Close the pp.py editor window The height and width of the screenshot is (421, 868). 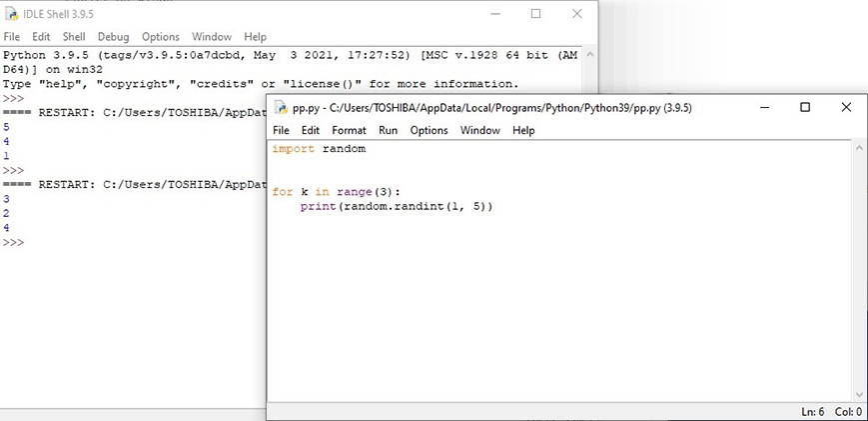coord(846,108)
